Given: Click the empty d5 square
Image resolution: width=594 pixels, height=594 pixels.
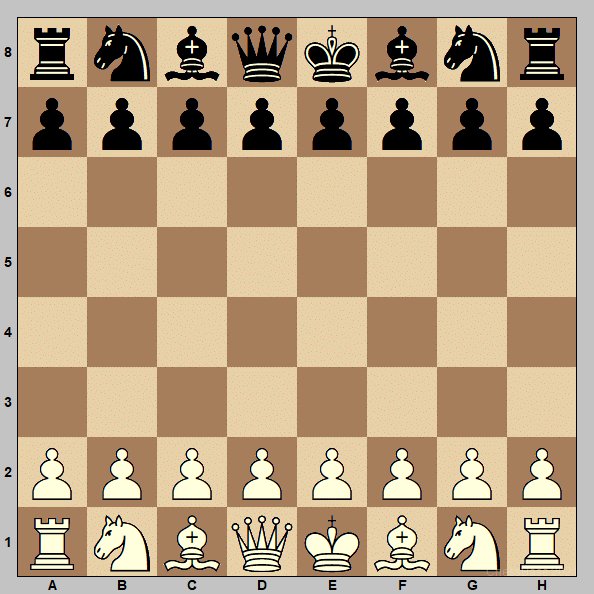Looking at the screenshot, I should click(x=262, y=263).
